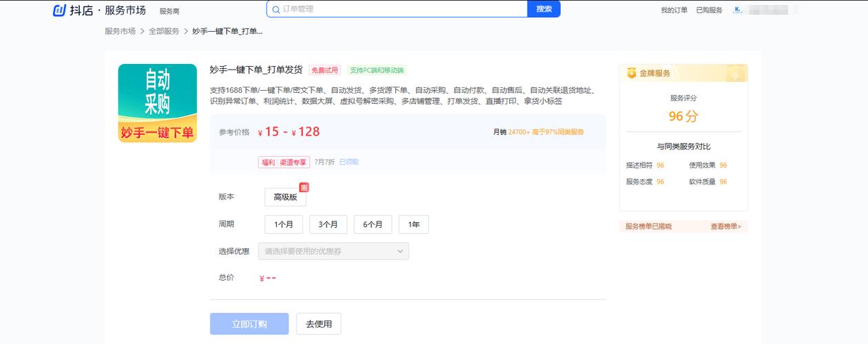Click the 描述相符 96 rating
Viewport: 868px width, 344px height.
pyautogui.click(x=645, y=165)
